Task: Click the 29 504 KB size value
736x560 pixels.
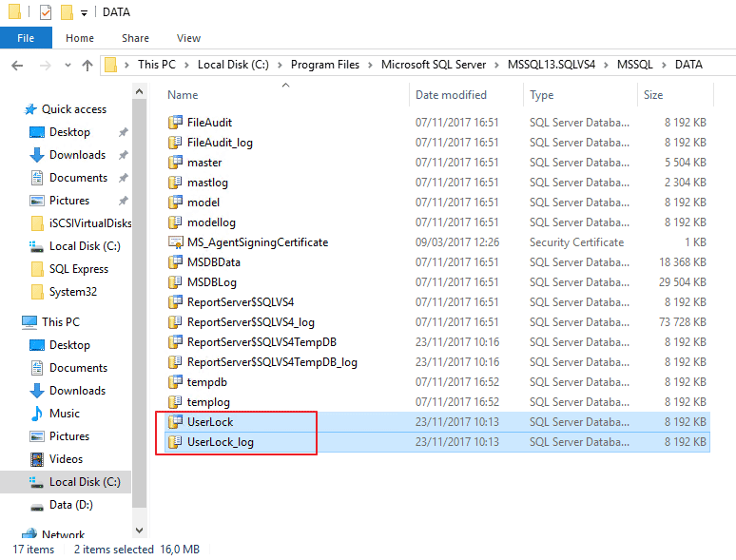Action: 682,282
